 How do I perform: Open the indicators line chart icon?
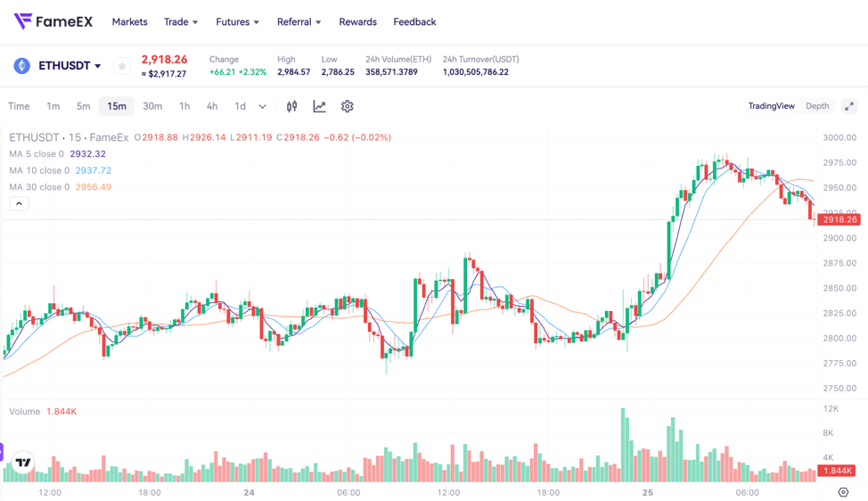(319, 106)
